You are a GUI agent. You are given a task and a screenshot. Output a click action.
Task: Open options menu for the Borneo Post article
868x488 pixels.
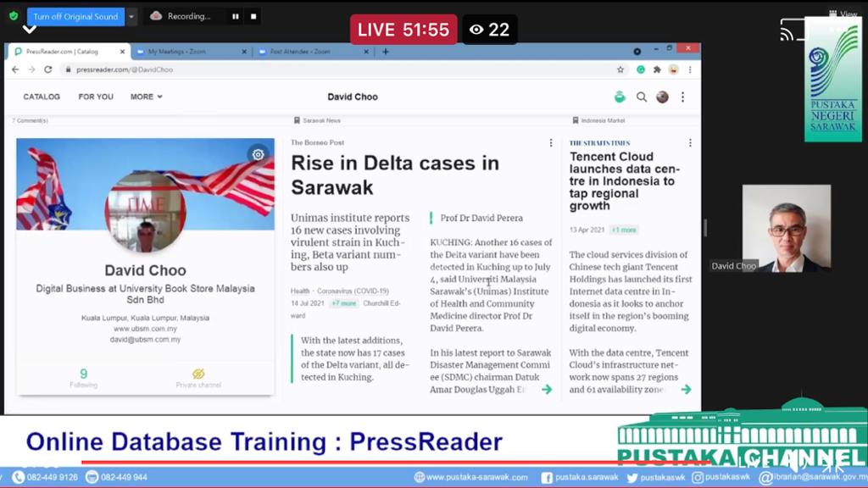[551, 142]
